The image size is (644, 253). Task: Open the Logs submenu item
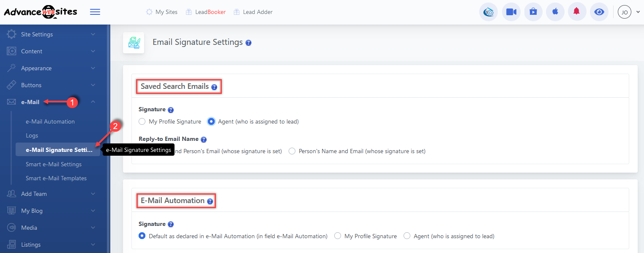[32, 135]
